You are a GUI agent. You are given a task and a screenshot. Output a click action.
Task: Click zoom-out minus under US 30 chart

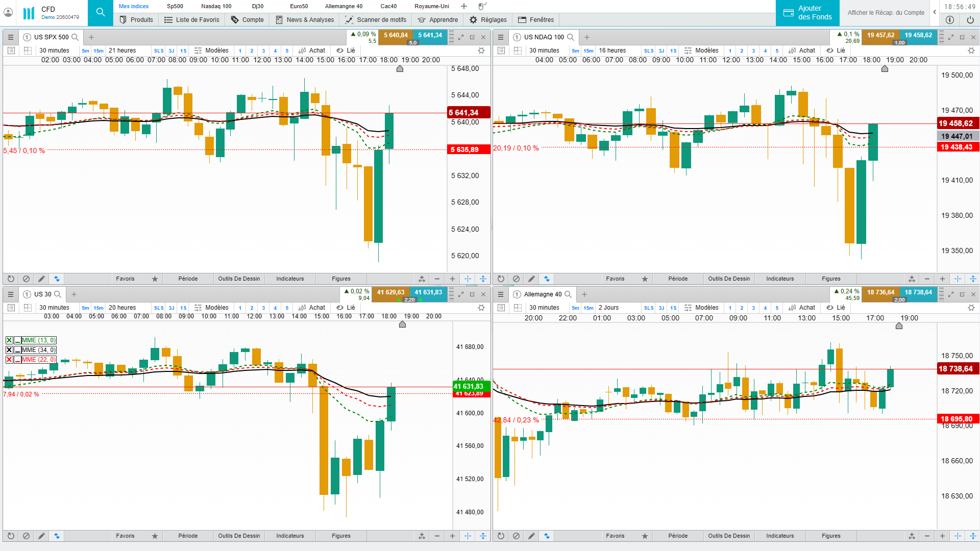tap(437, 536)
